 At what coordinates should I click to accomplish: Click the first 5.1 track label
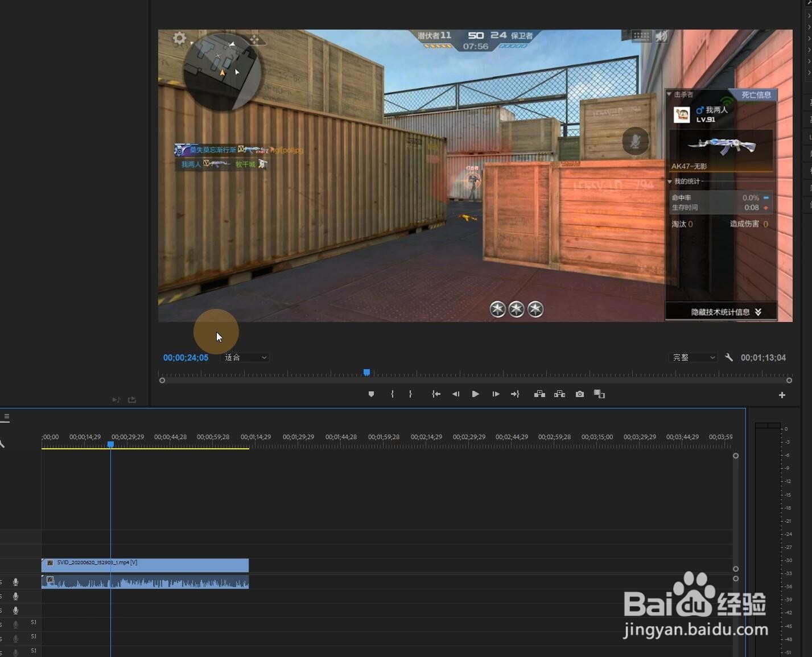(34, 622)
